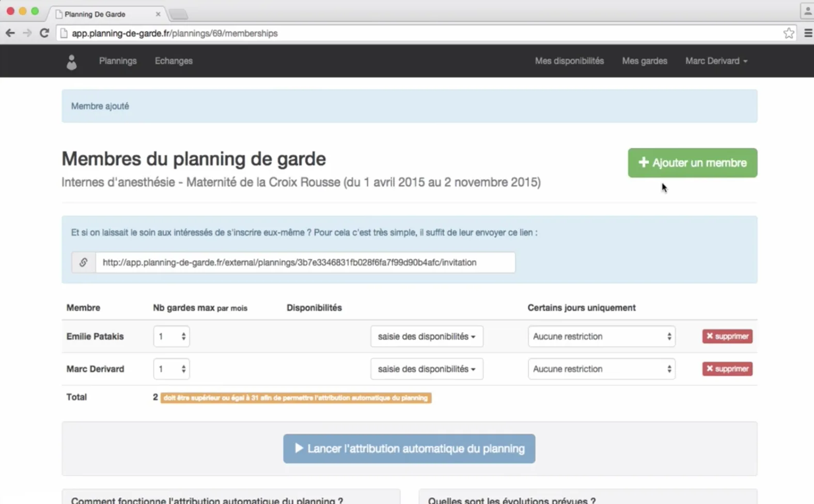814x504 pixels.
Task: Bookmark page with the star icon
Action: tap(789, 33)
